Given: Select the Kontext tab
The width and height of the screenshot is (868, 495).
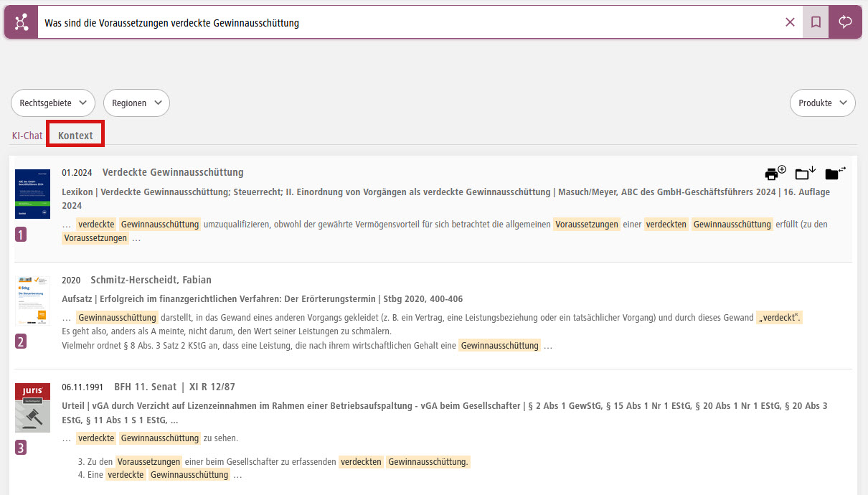Looking at the screenshot, I should (x=75, y=135).
